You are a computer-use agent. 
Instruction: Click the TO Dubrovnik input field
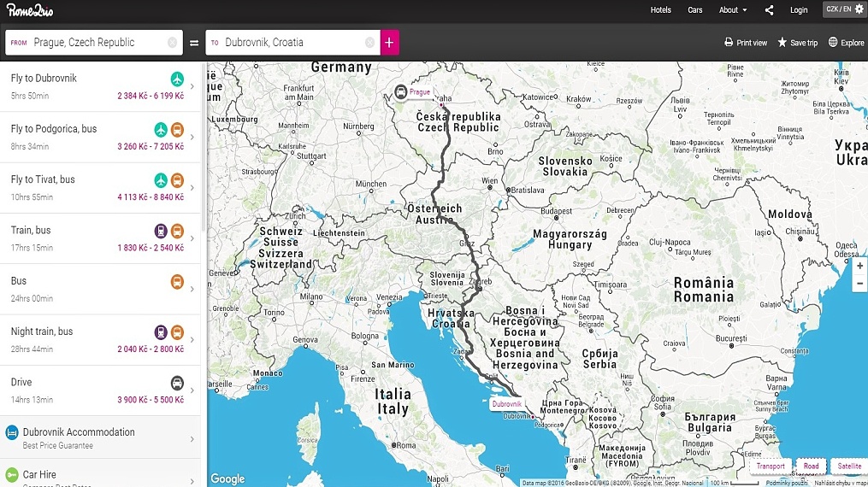[292, 43]
